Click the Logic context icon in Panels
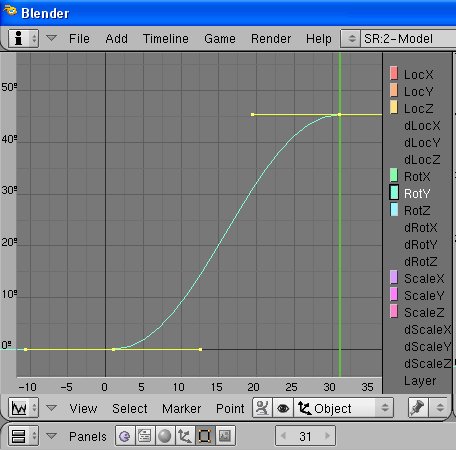Screen dimensions: 456x450 click(125, 436)
